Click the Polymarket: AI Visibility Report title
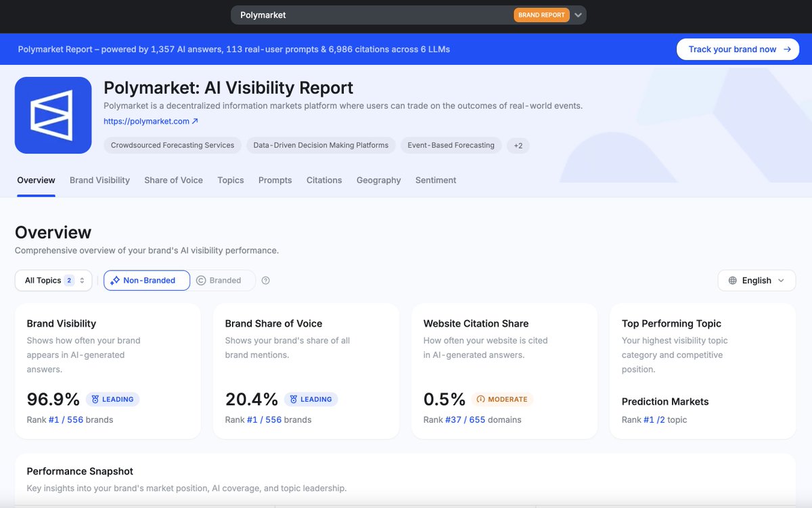Image resolution: width=812 pixels, height=508 pixels. coord(229,88)
